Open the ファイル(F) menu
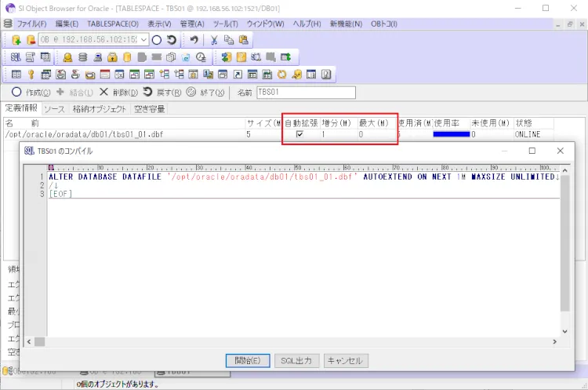This screenshot has height=390, width=588. [x=32, y=24]
